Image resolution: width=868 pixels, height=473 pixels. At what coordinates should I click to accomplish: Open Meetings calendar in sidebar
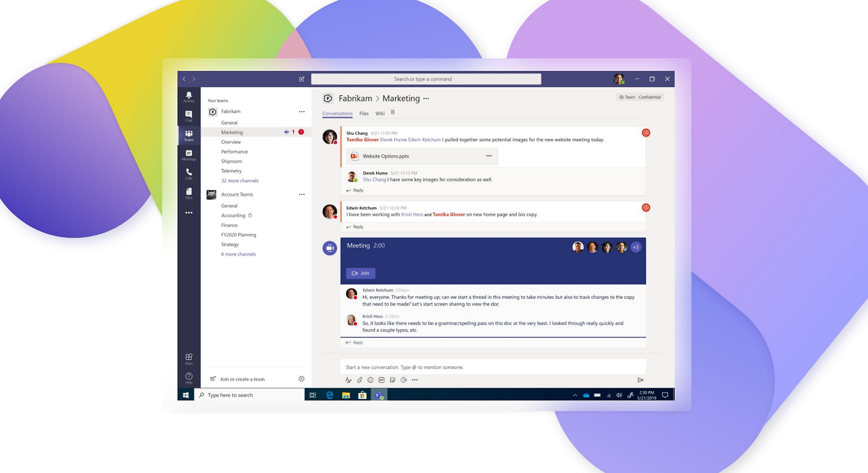click(x=189, y=154)
